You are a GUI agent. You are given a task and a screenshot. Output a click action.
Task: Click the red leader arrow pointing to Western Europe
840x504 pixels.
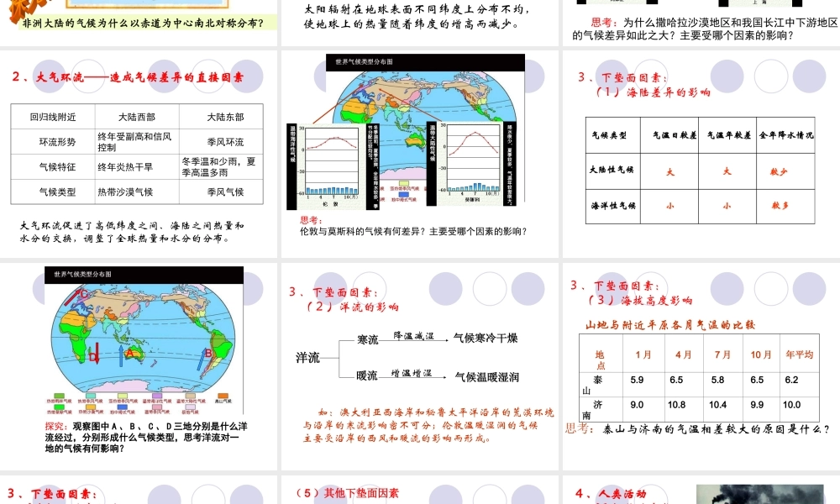tap(344, 101)
